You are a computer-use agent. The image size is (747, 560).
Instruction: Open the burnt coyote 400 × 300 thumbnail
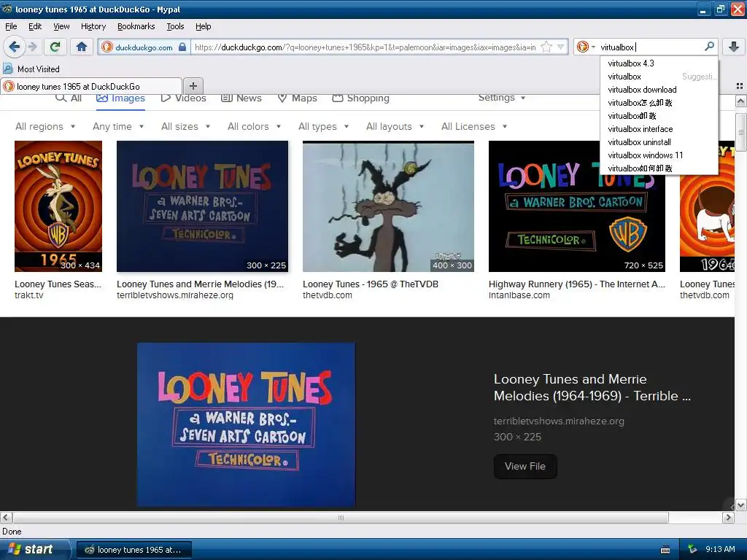pyautogui.click(x=388, y=206)
